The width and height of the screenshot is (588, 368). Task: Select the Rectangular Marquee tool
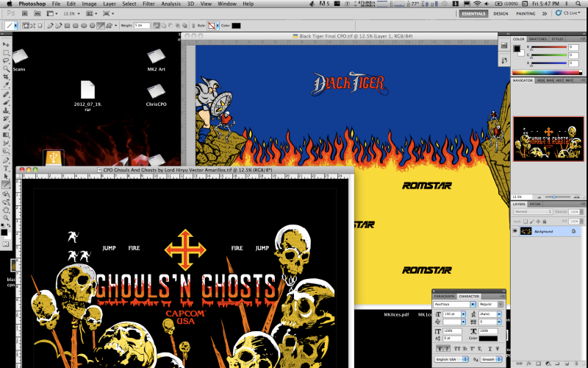click(x=6, y=52)
